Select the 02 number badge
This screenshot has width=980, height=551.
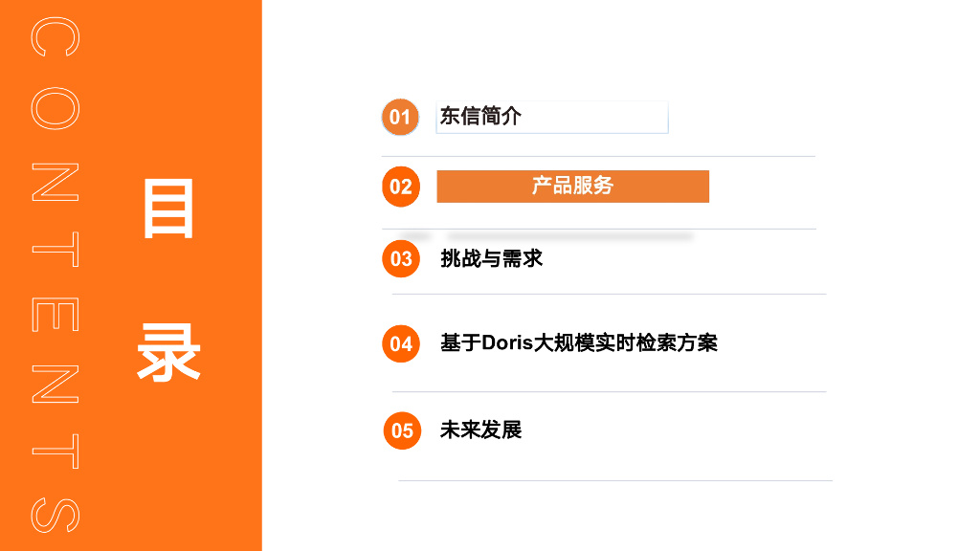point(401,187)
